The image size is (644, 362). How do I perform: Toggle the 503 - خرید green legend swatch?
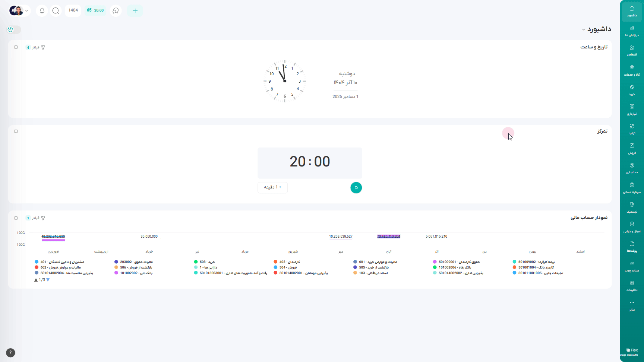[x=196, y=262]
